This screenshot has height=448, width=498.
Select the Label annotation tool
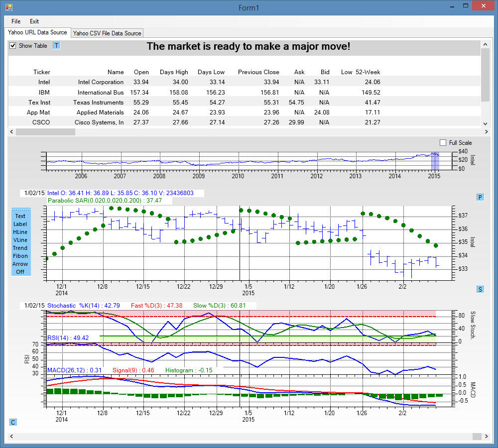pos(20,224)
